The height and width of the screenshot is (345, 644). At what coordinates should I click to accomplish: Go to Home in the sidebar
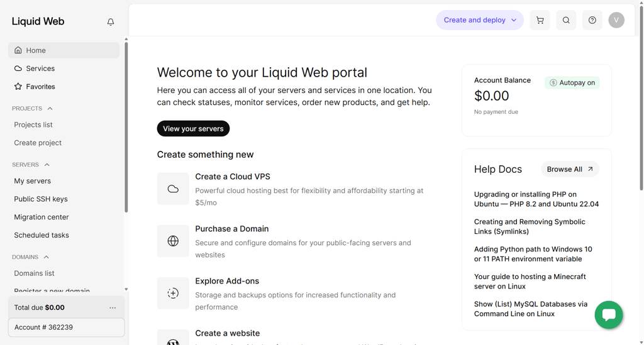tap(64, 50)
